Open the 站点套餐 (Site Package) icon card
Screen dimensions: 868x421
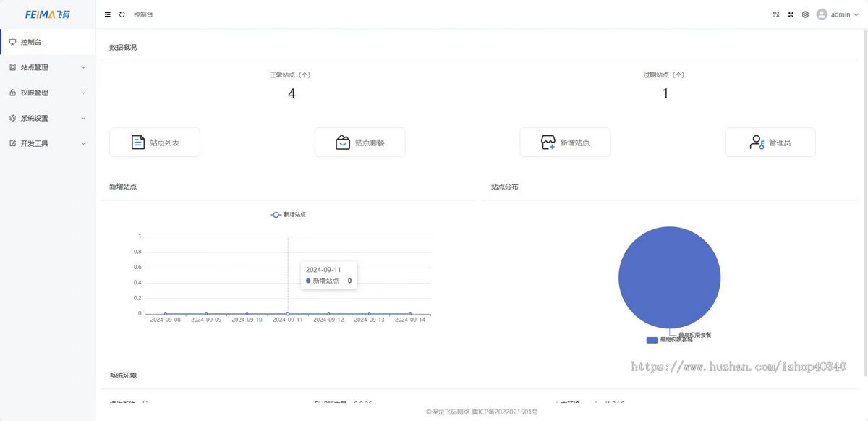341,142
